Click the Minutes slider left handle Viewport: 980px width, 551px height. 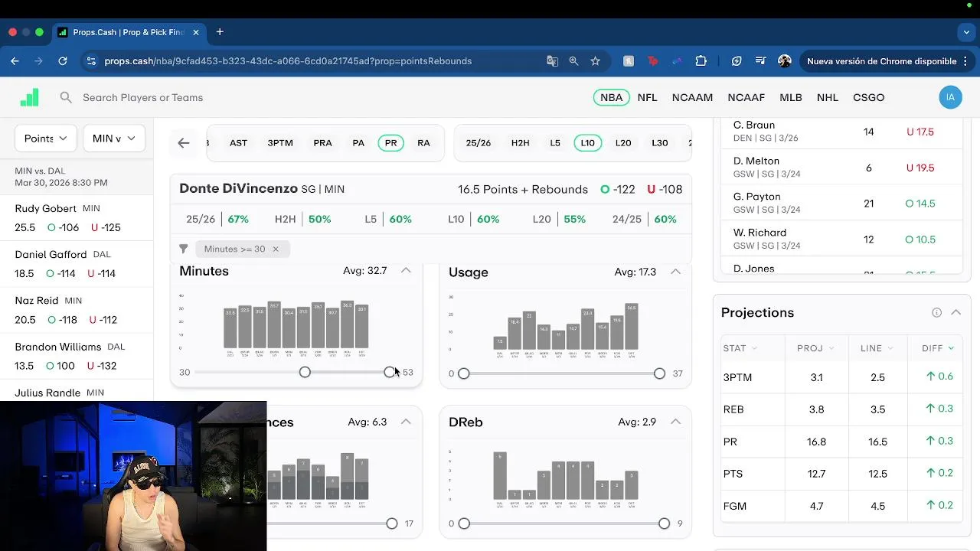coord(305,372)
